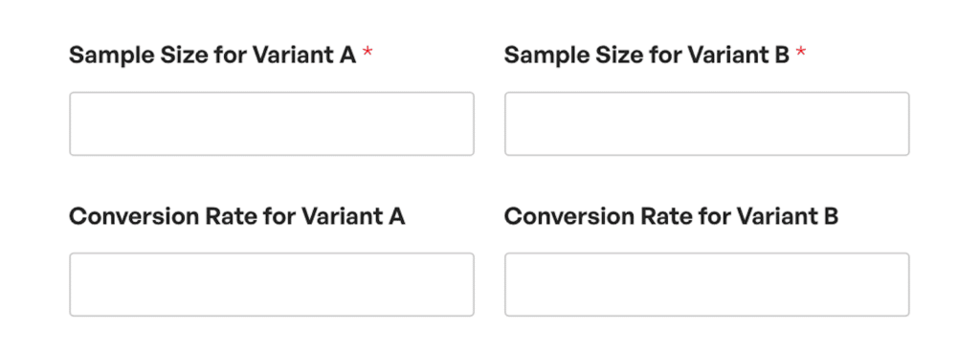The width and height of the screenshot is (980, 353).
Task: Click the Sample Size for Variant A field
Action: [x=271, y=123]
